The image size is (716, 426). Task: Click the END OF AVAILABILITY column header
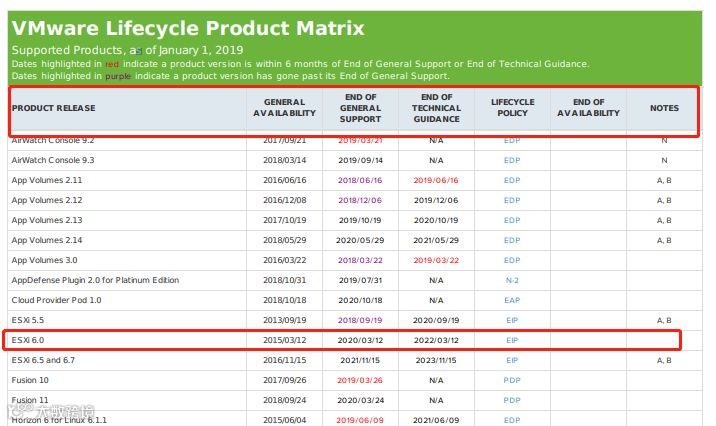pyautogui.click(x=588, y=108)
